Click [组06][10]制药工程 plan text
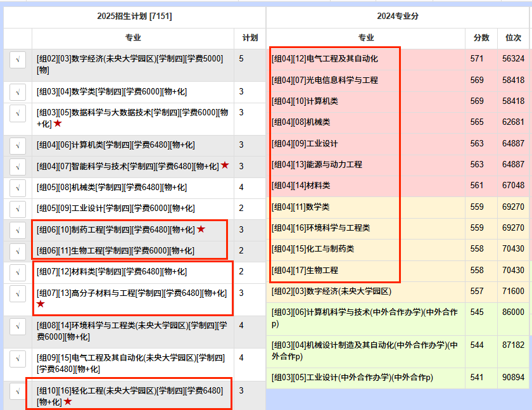 point(116,230)
